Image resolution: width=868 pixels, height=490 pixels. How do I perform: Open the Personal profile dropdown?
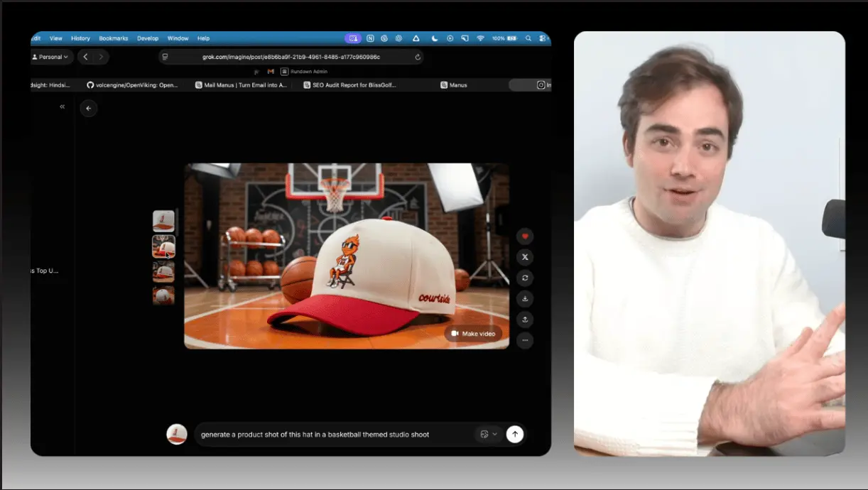51,57
